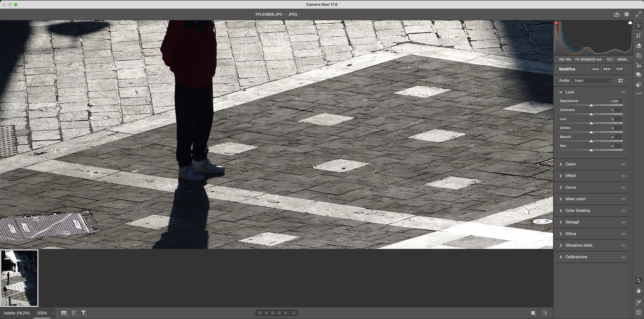Click the Esposizione slider handle
This screenshot has width=644, height=319.
click(591, 105)
